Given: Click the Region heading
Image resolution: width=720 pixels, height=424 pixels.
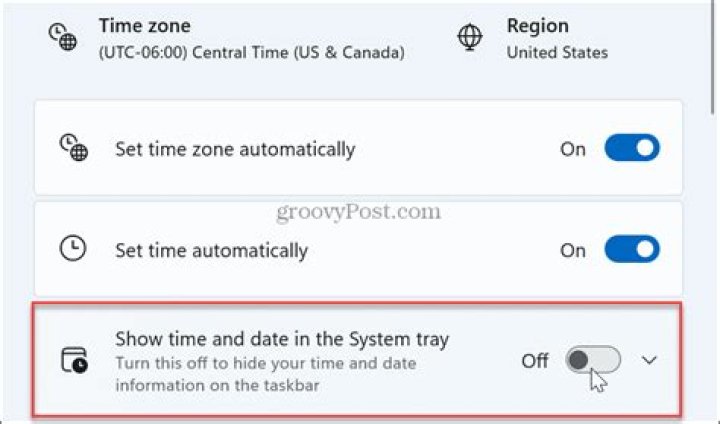Looking at the screenshot, I should 537,26.
